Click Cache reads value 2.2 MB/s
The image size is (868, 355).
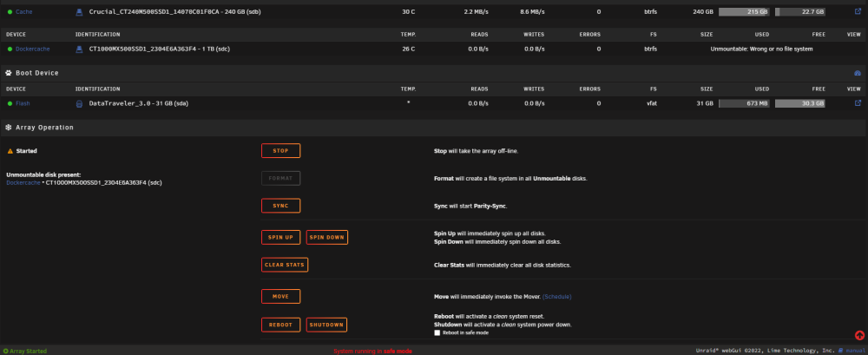click(476, 11)
